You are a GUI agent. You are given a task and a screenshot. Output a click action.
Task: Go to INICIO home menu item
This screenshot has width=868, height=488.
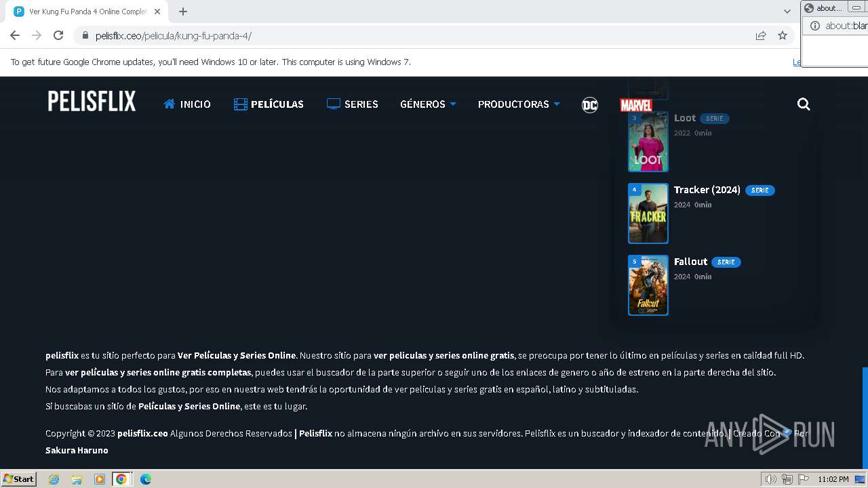[187, 104]
